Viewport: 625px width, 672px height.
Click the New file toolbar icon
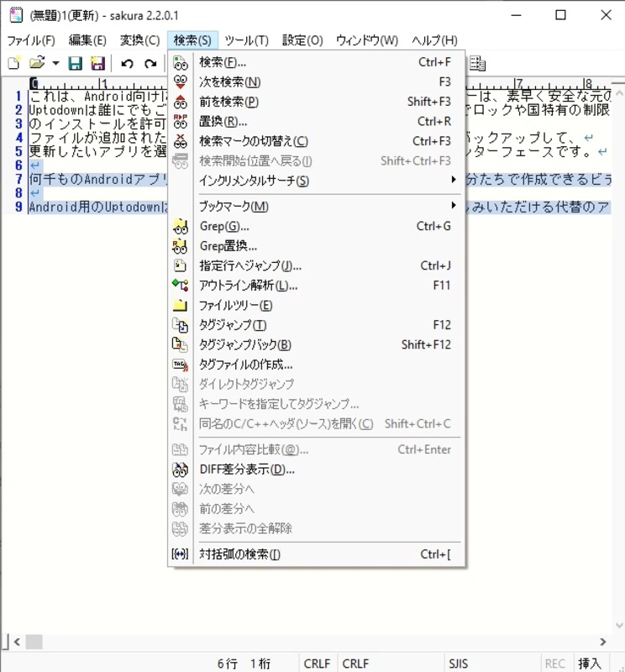[x=14, y=64]
